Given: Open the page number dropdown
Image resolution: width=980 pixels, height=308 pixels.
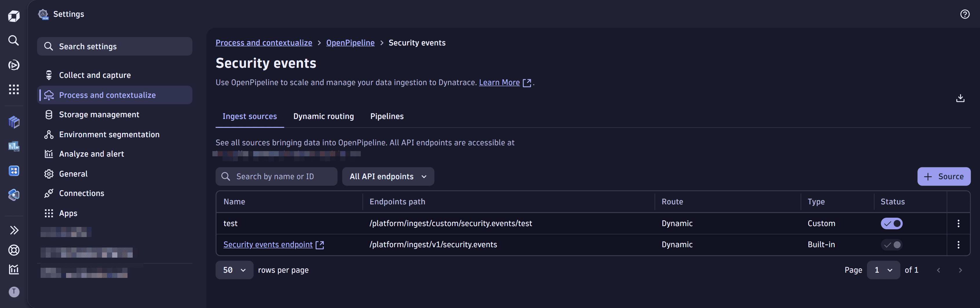Looking at the screenshot, I should 884,270.
